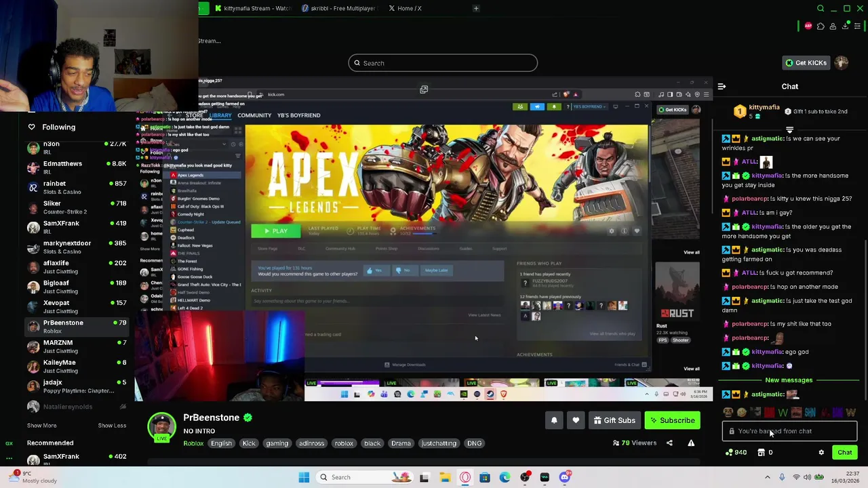Open browser extensions puzzle icon

821,26
